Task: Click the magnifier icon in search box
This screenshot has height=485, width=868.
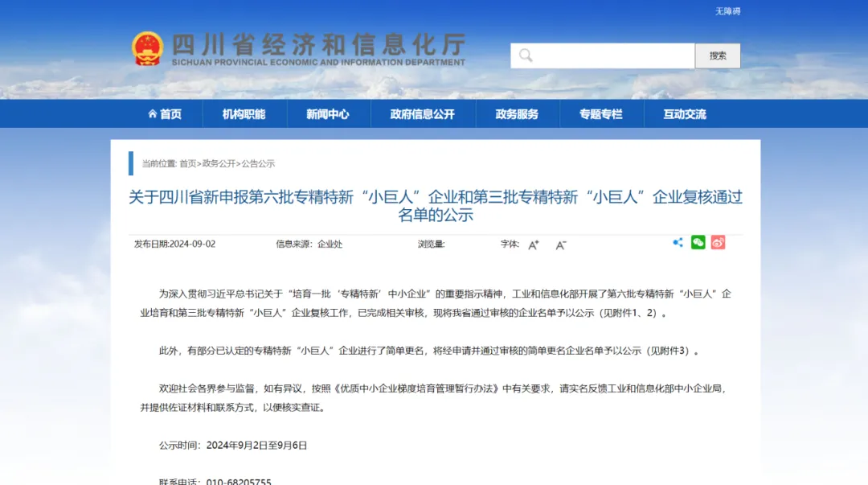Action: pos(526,55)
